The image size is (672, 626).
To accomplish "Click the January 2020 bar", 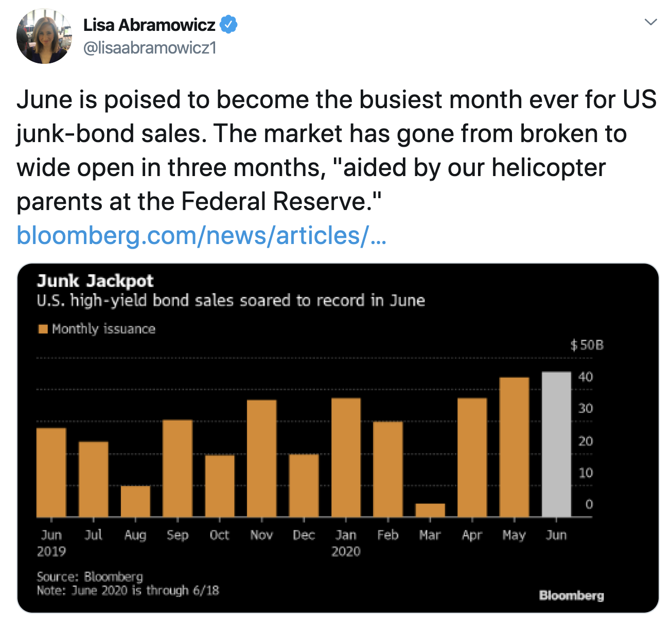I will point(346,457).
